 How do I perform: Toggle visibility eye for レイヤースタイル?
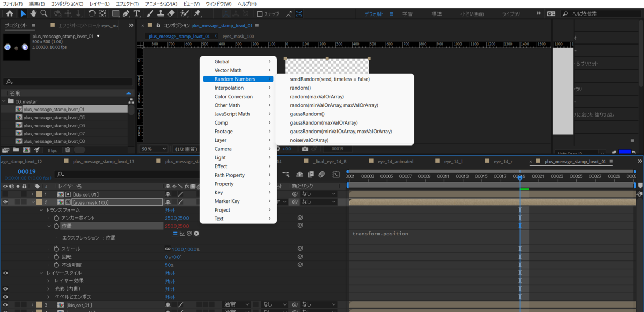tap(5, 273)
